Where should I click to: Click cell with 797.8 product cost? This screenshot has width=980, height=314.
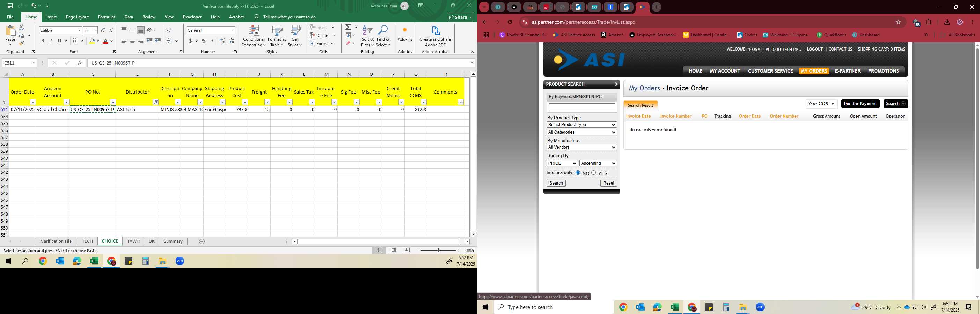(x=237, y=109)
